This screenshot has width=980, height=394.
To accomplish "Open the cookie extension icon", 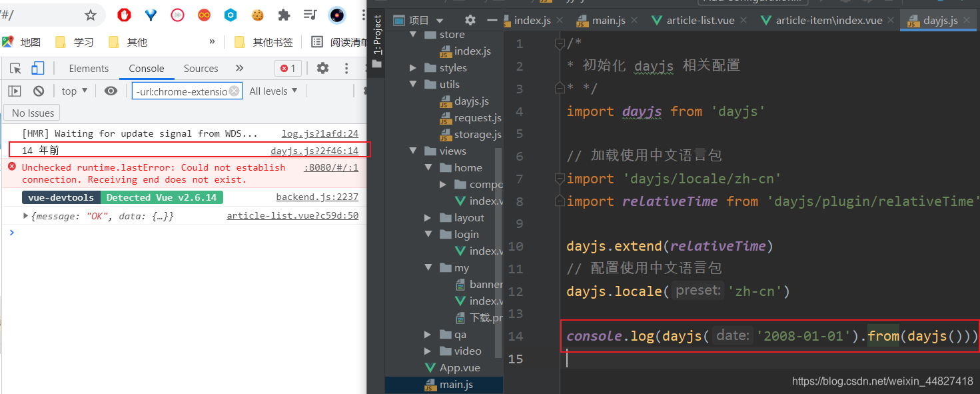I will point(257,15).
